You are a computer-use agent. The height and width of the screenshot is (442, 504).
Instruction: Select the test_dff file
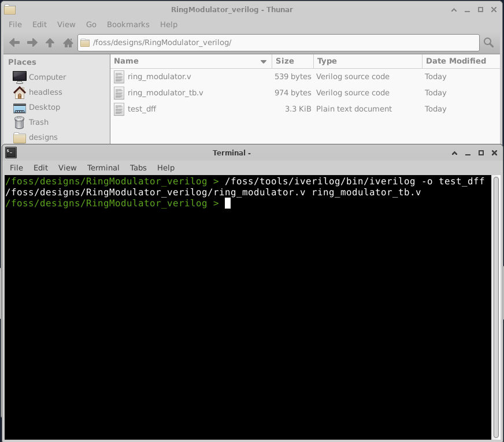click(142, 109)
